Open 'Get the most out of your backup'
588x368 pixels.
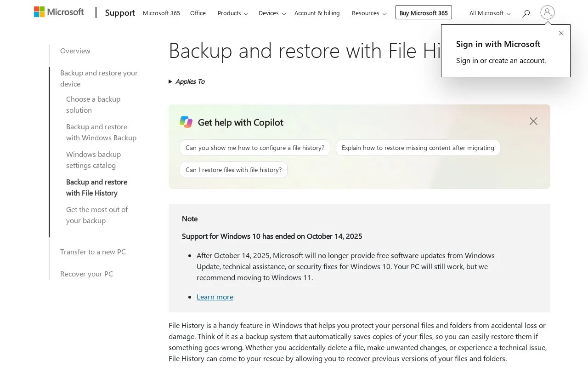click(x=97, y=215)
